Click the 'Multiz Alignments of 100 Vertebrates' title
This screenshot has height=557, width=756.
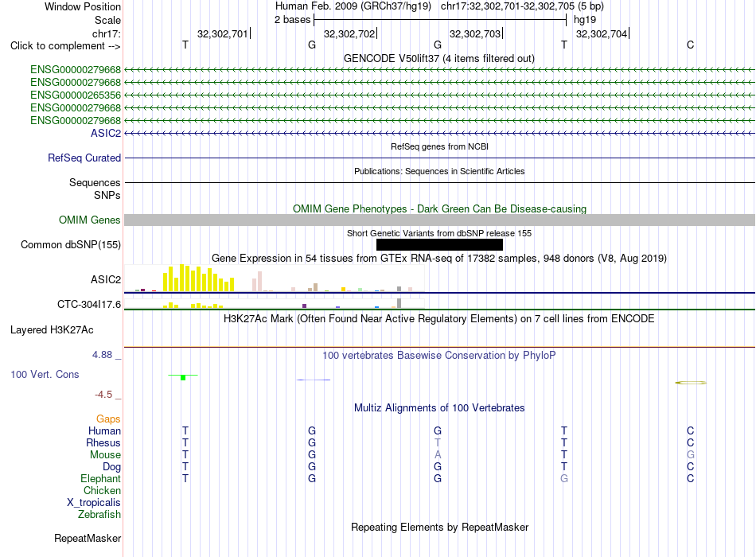[x=439, y=408]
